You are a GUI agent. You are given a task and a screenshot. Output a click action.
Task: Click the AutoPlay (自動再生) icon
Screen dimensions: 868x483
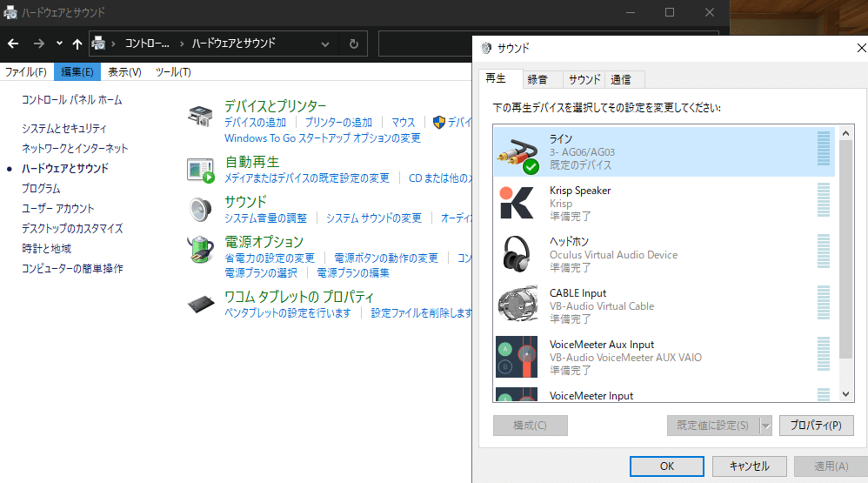pyautogui.click(x=200, y=171)
